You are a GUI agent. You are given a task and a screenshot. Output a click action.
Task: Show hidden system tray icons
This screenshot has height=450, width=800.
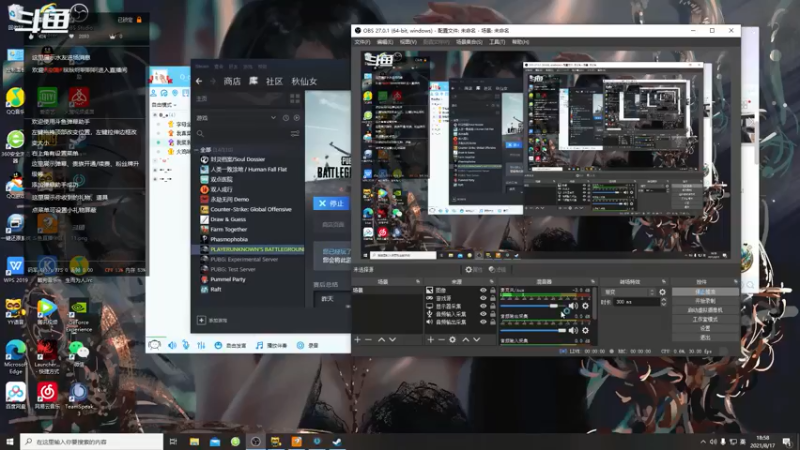pos(703,442)
